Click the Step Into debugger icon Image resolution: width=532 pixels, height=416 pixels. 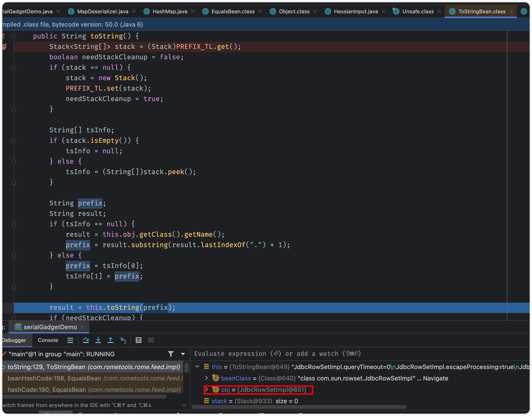[98, 340]
